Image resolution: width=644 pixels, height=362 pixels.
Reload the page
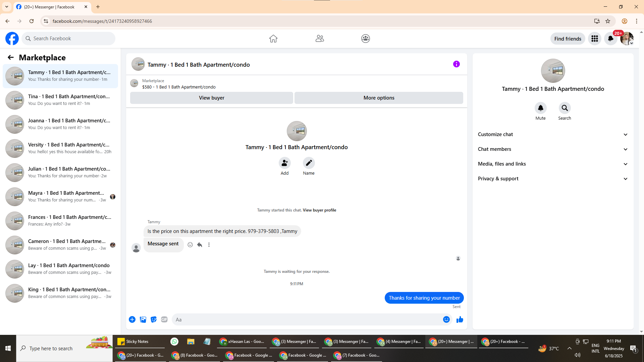32,21
